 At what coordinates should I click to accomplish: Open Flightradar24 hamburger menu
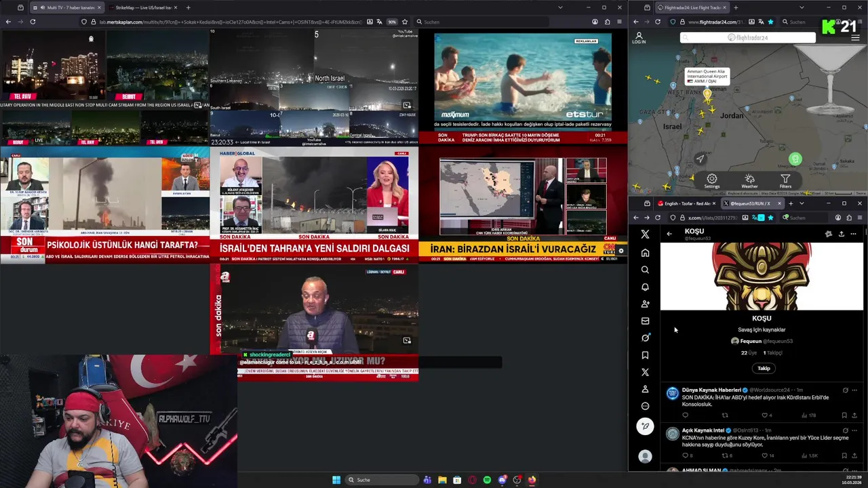point(854,38)
